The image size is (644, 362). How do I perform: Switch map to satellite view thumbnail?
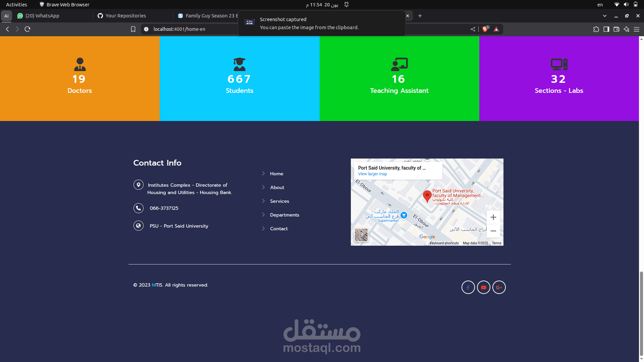361,235
